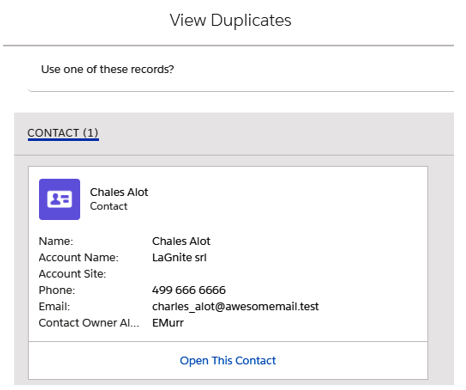Click the purple contact card icon
Viewport: 466px width, 390px height.
tap(59, 199)
